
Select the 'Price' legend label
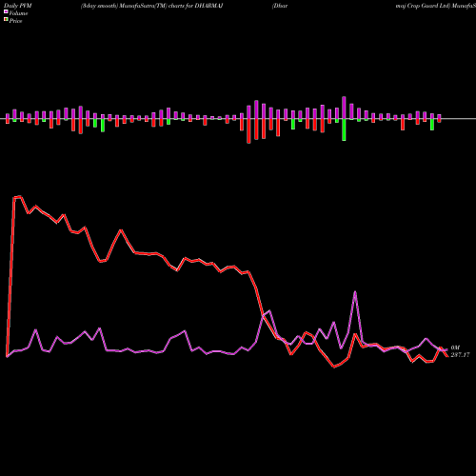pyautogui.click(x=15, y=21)
